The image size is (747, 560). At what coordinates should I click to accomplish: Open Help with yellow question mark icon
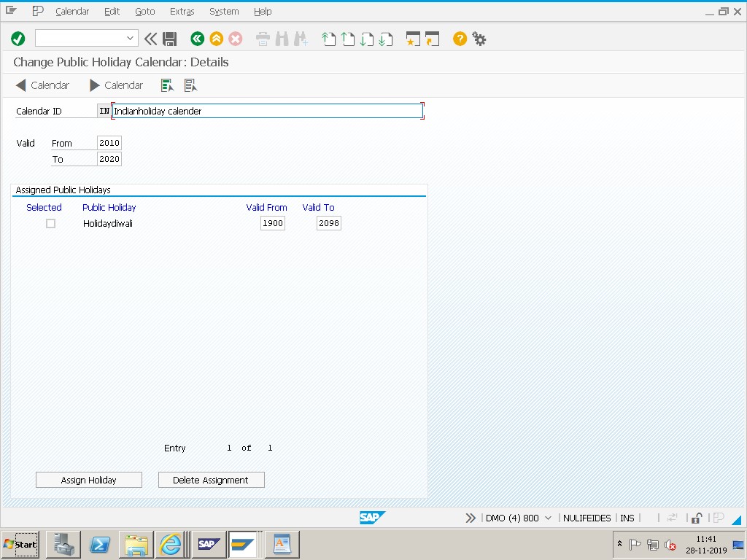(460, 39)
